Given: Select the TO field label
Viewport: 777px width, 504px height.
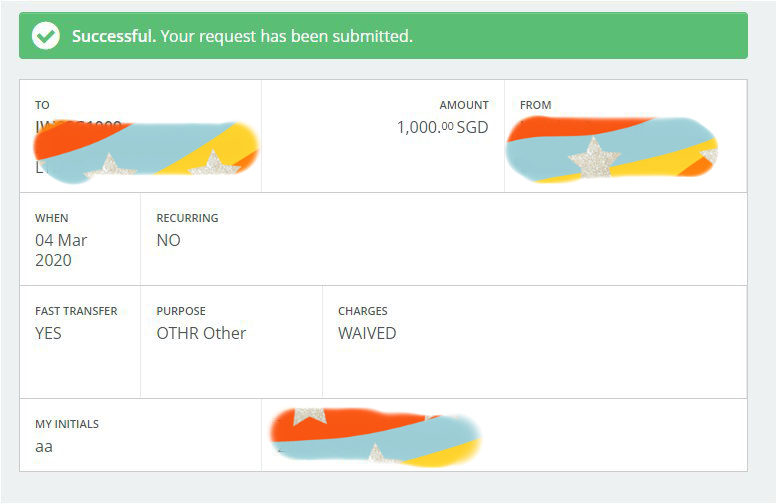Looking at the screenshot, I should (x=42, y=105).
